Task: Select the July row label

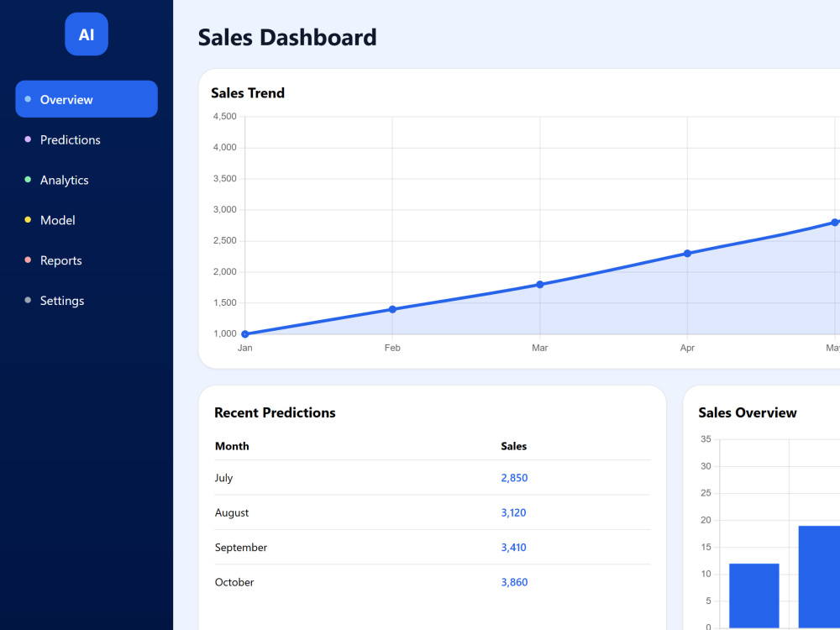Action: (224, 478)
